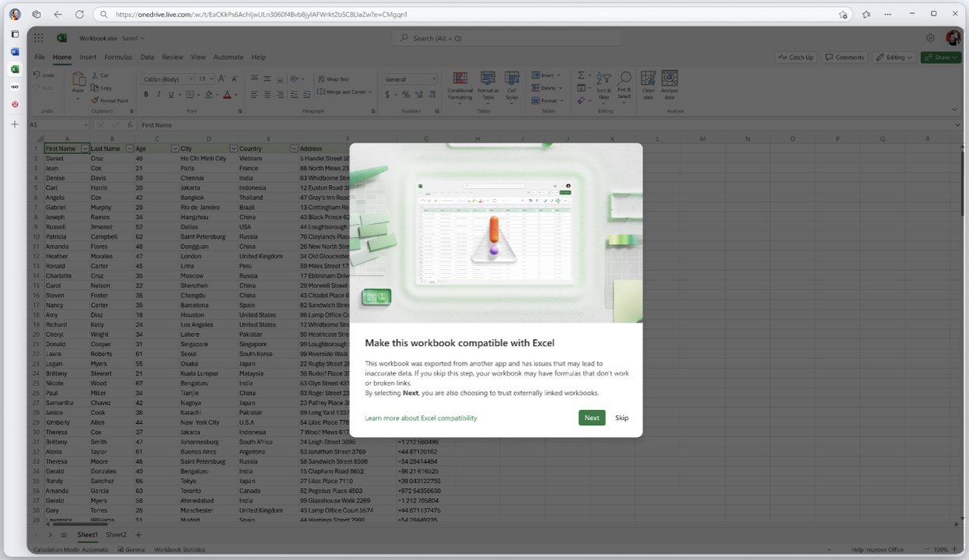The height and width of the screenshot is (560, 969).
Task: Click the Analyze data icon
Action: [x=670, y=79]
